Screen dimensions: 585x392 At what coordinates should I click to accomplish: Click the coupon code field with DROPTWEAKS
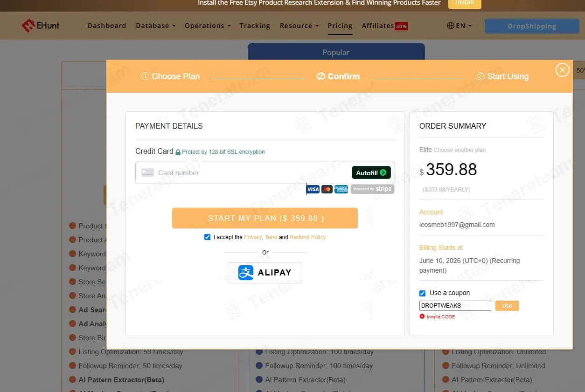coord(455,306)
